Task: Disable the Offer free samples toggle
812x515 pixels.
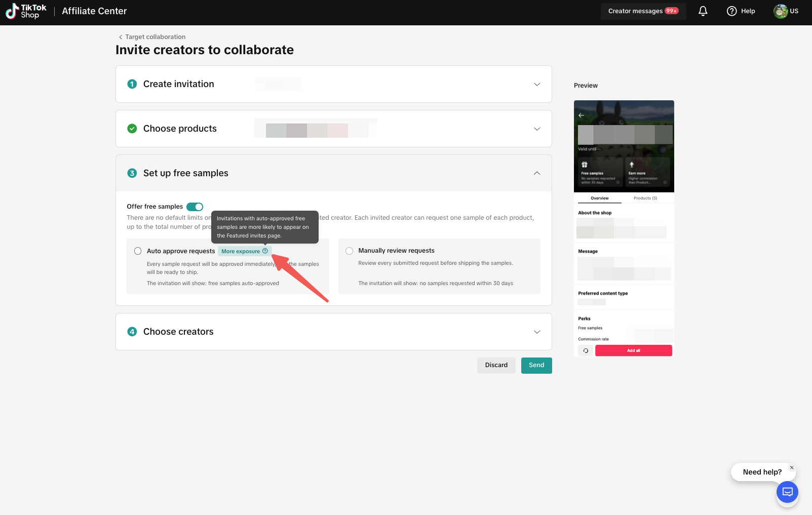Action: (195, 207)
